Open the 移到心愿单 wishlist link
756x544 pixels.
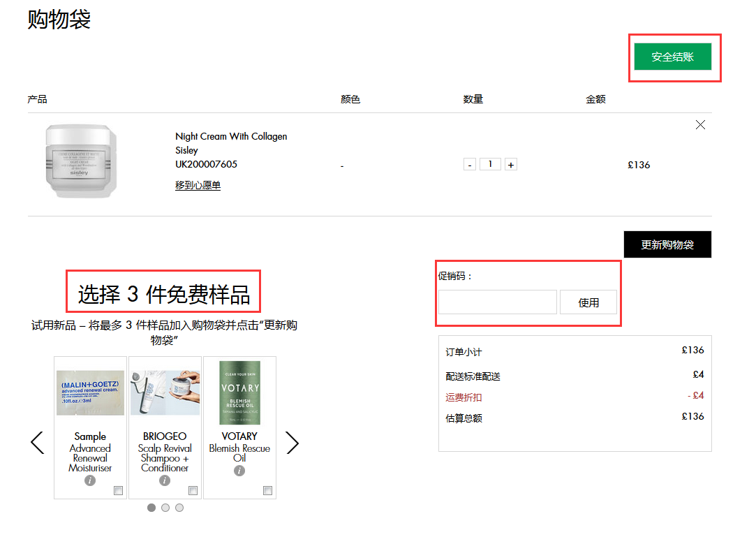[198, 185]
